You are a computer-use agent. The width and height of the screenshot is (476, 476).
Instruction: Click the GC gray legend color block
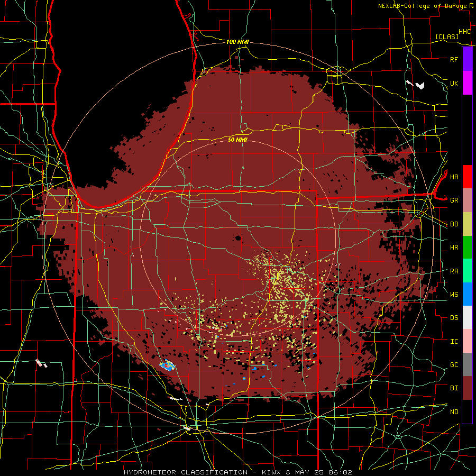click(467, 364)
